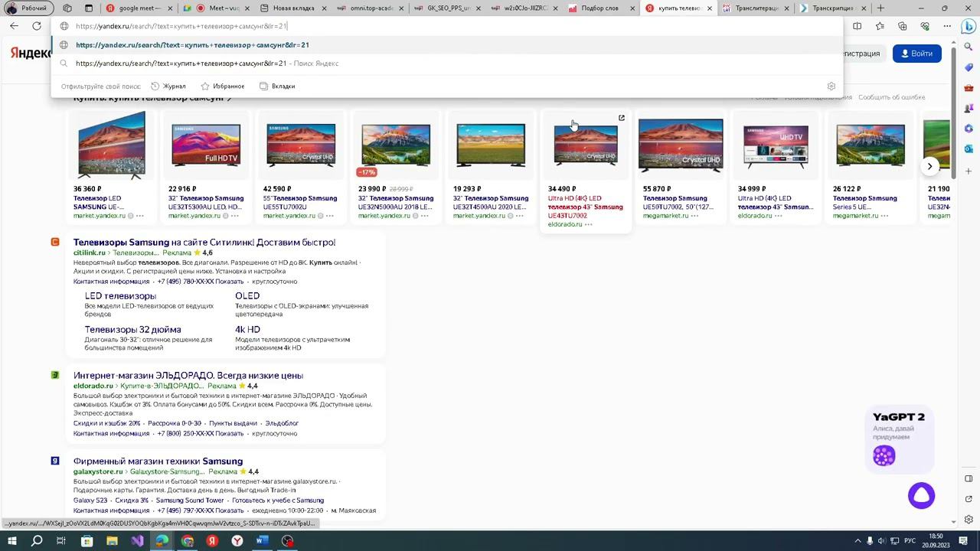Viewport: 980px width, 551px height.
Task: Filter suggestions by Журнал
Action: coord(168,86)
